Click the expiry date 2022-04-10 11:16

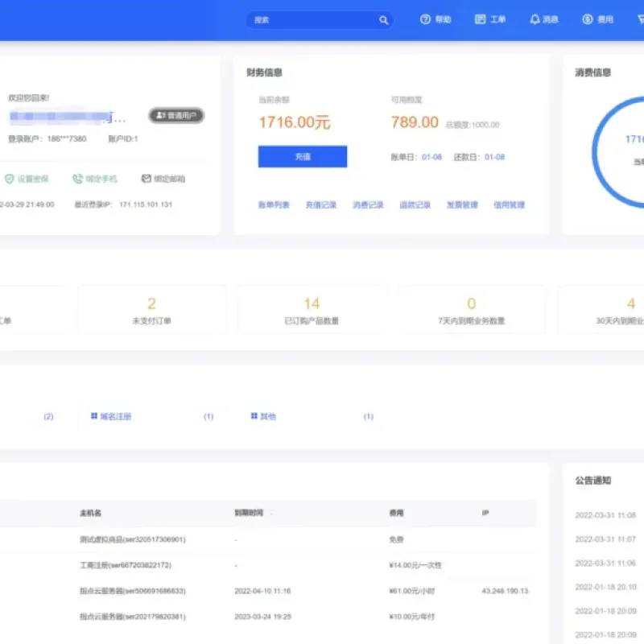(x=262, y=591)
